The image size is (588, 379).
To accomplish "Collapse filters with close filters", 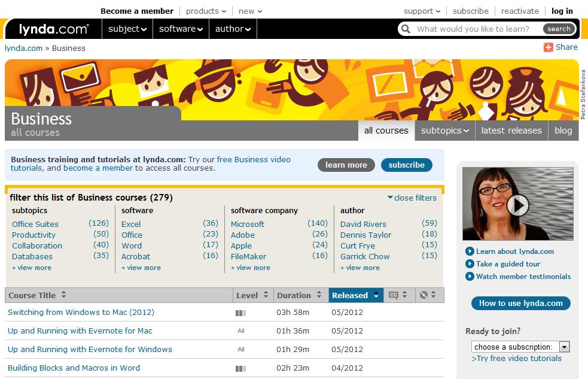I will (x=412, y=198).
